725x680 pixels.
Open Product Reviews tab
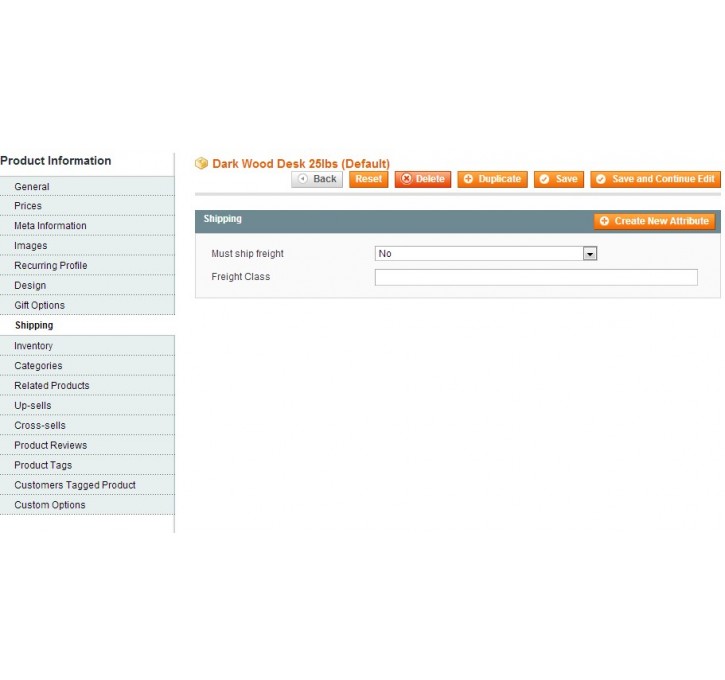point(87,445)
